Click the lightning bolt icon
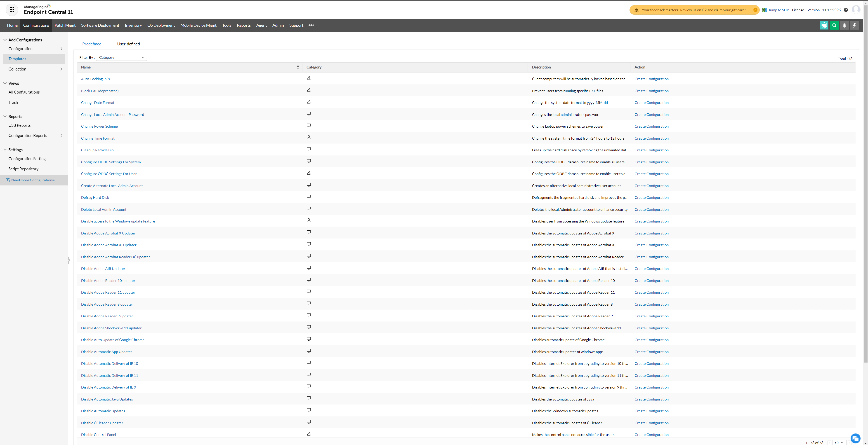Screen dimensions: 868x445 click(854, 25)
